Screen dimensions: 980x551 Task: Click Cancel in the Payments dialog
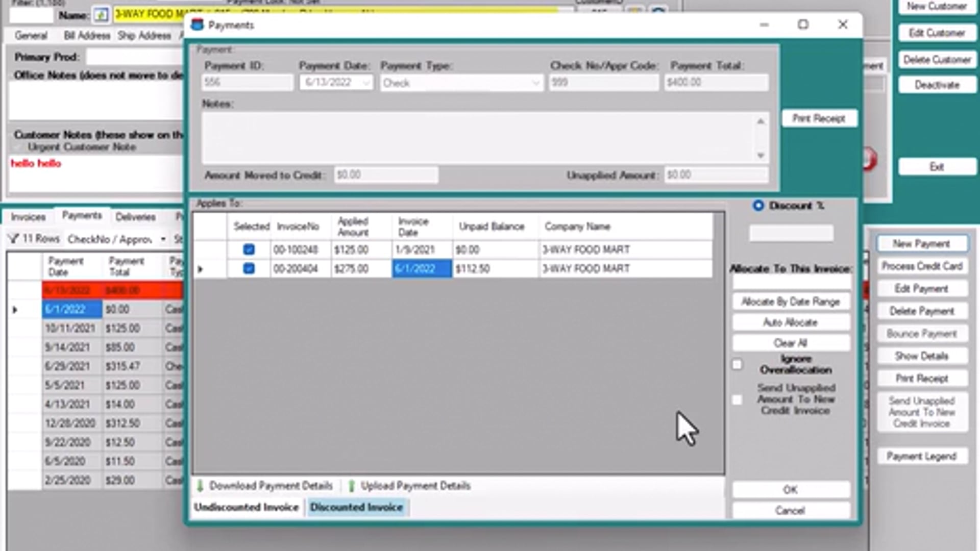point(791,510)
